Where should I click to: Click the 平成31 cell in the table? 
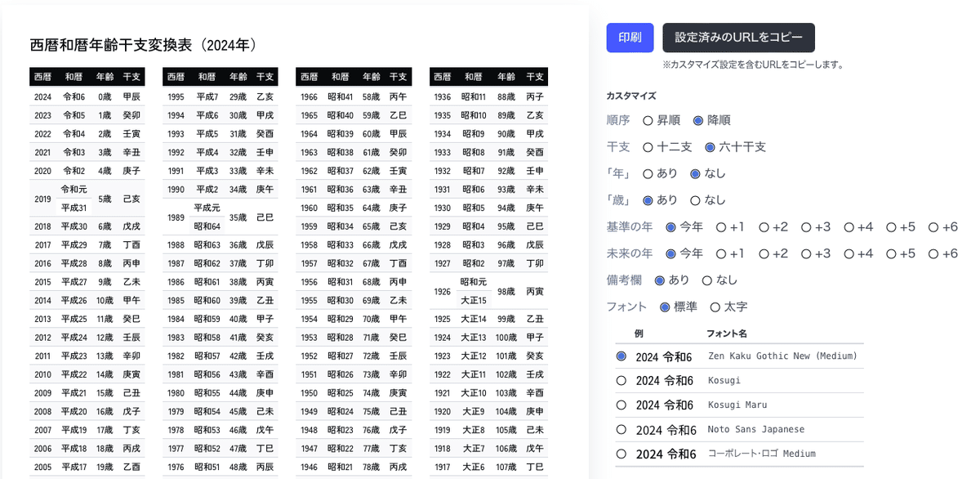pyautogui.click(x=73, y=208)
